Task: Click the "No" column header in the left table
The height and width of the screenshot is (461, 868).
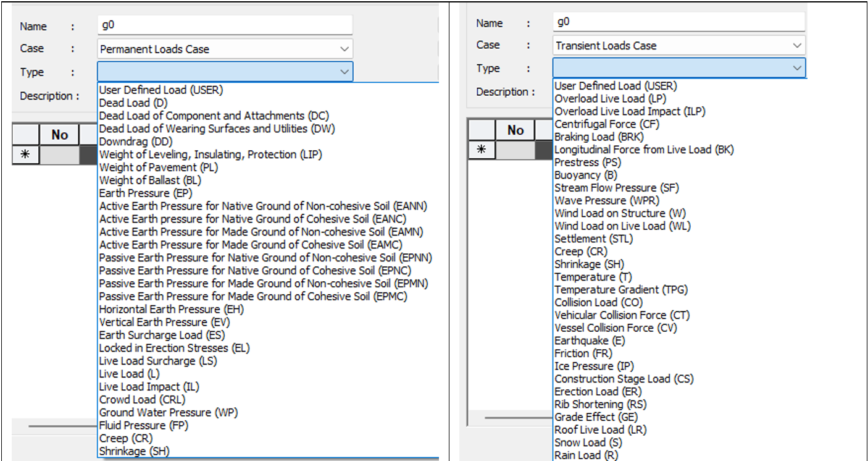Action: [59, 135]
